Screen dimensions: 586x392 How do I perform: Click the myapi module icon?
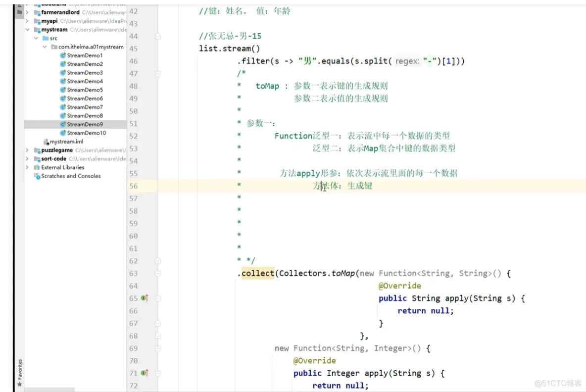[x=37, y=21]
